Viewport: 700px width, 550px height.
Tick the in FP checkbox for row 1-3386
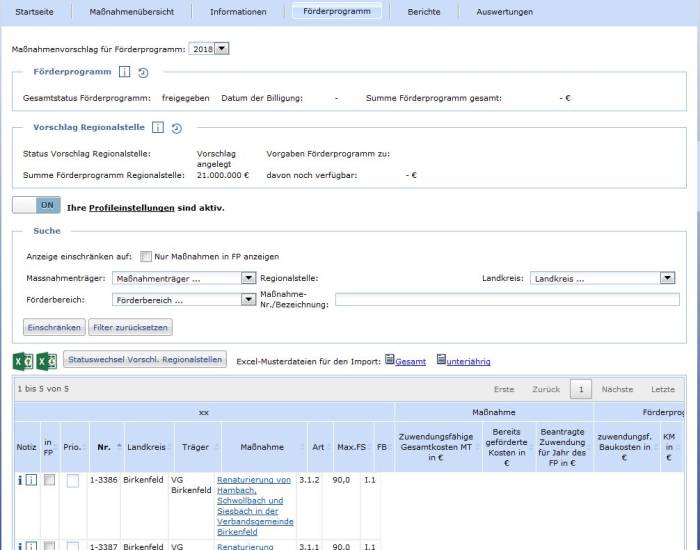coord(49,480)
